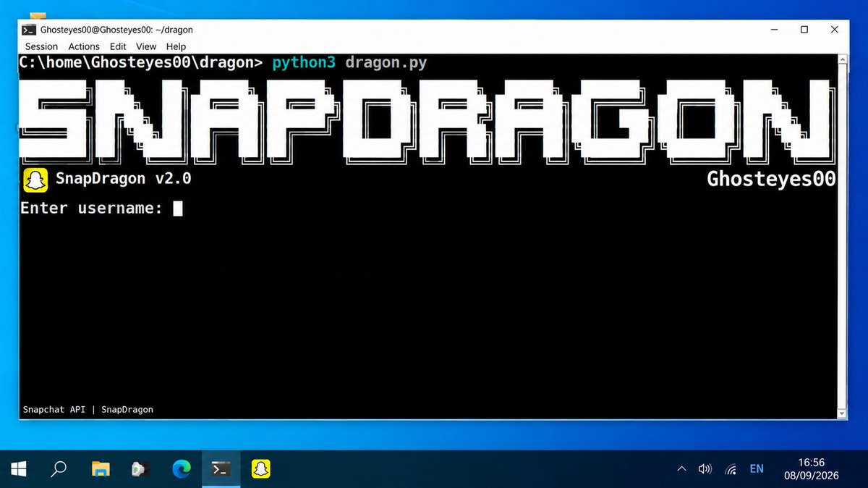This screenshot has height=488, width=868.
Task: Click the window title "Ghosteyes00@Ghosteyes00: ~/dragon"
Action: (x=117, y=30)
